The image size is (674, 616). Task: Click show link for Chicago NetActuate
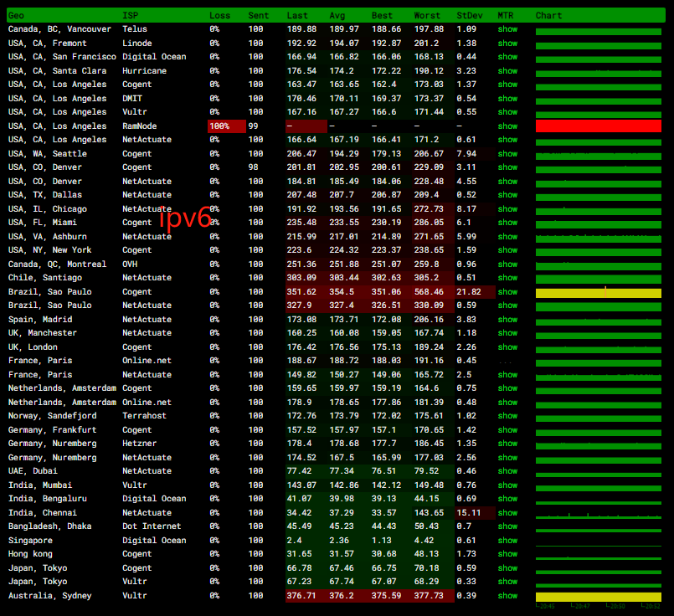click(x=507, y=209)
